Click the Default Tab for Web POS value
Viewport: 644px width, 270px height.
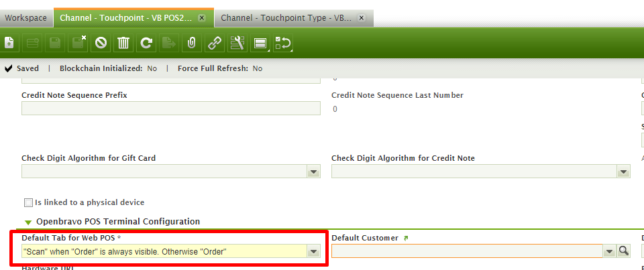(164, 251)
